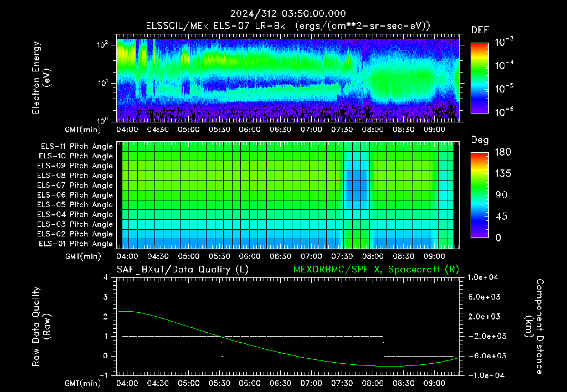The height and width of the screenshot is (392, 567).
Task: Click the ELS-07 Pitch Angle row label
Action: [x=75, y=185]
